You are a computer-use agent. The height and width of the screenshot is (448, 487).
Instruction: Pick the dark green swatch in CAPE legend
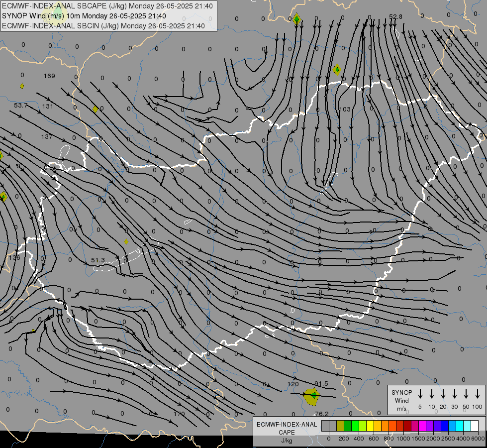point(348,426)
